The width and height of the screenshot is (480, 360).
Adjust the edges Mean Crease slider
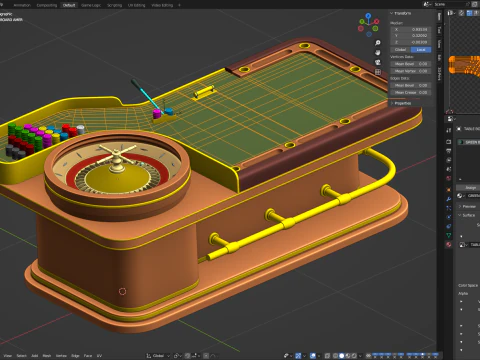tap(411, 92)
